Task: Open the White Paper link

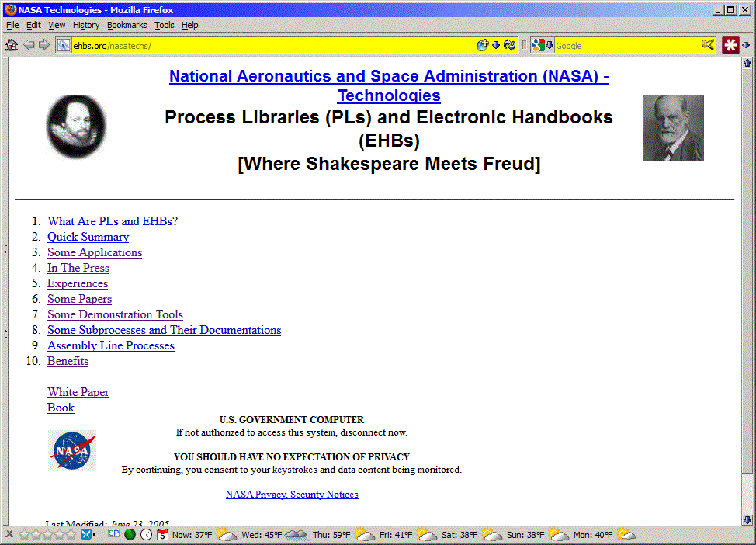Action: 78,392
